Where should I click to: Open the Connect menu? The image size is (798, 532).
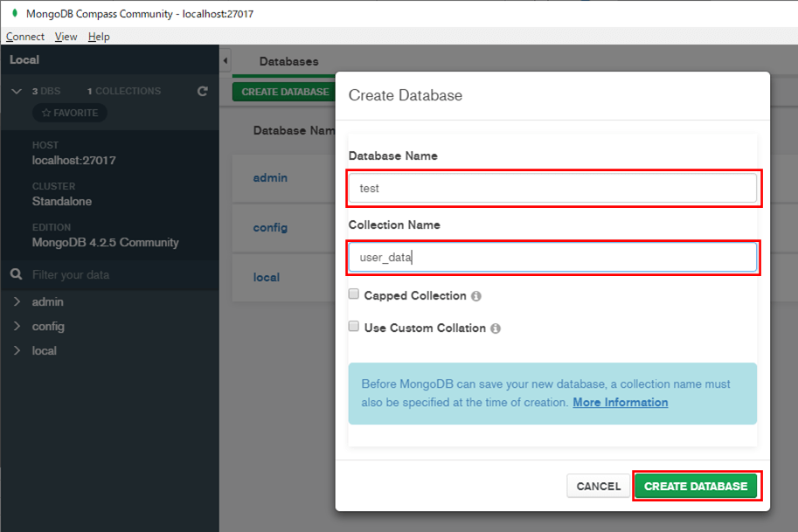(x=25, y=37)
